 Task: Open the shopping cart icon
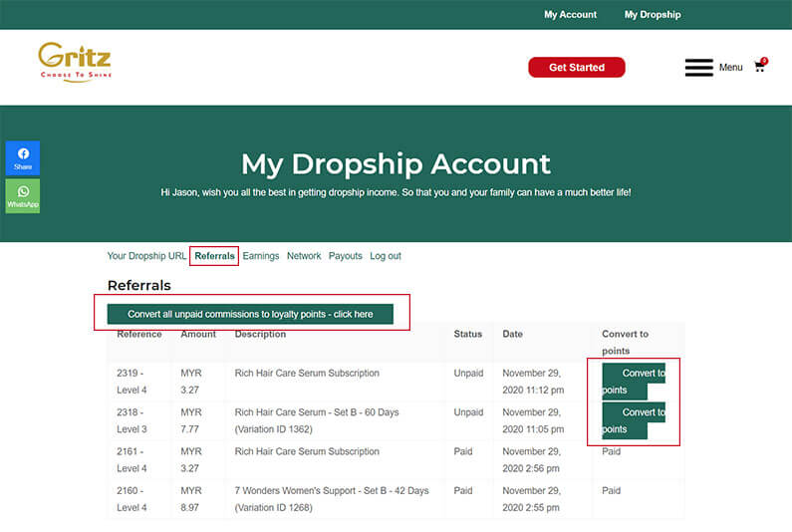pos(760,66)
